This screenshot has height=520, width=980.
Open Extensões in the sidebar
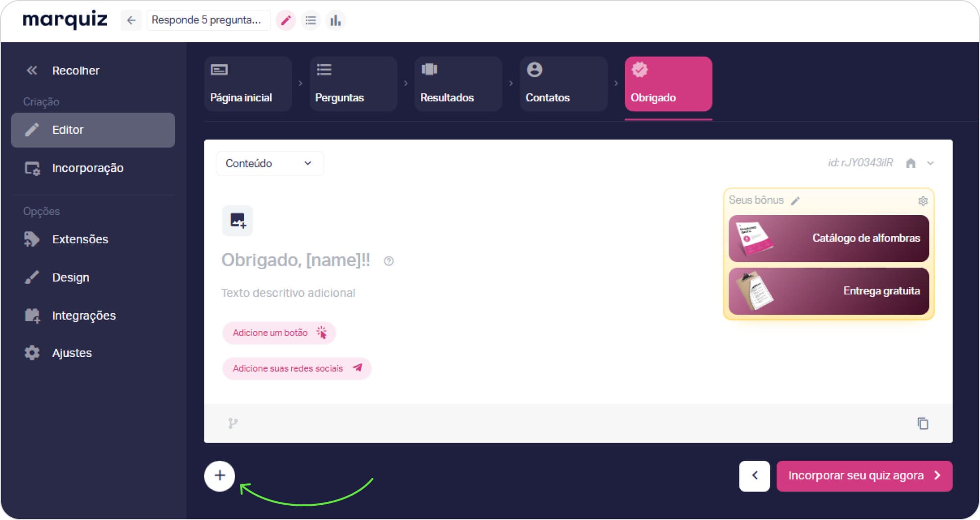[93, 239]
